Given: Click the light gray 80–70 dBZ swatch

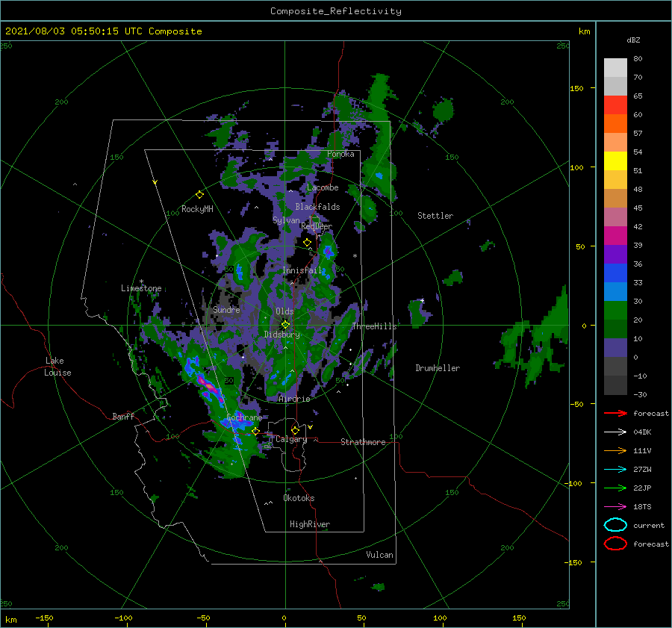Looking at the screenshot, I should click(x=615, y=68).
